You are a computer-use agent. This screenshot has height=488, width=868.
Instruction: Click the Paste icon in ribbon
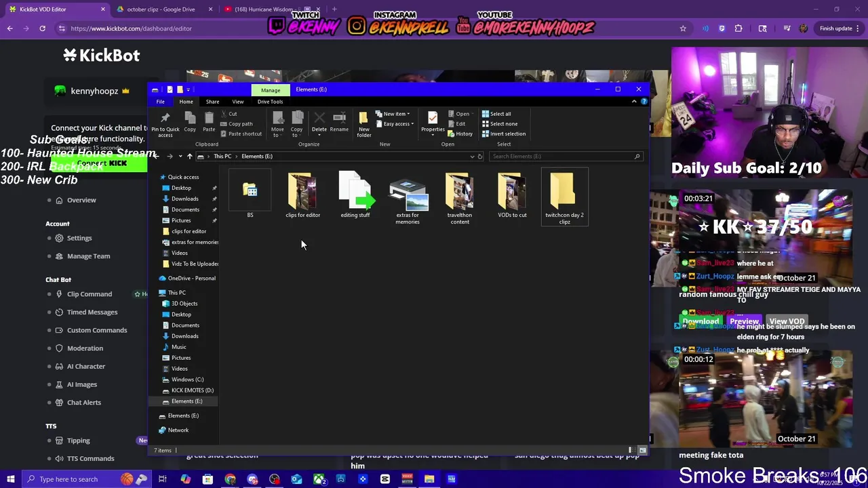(x=209, y=122)
